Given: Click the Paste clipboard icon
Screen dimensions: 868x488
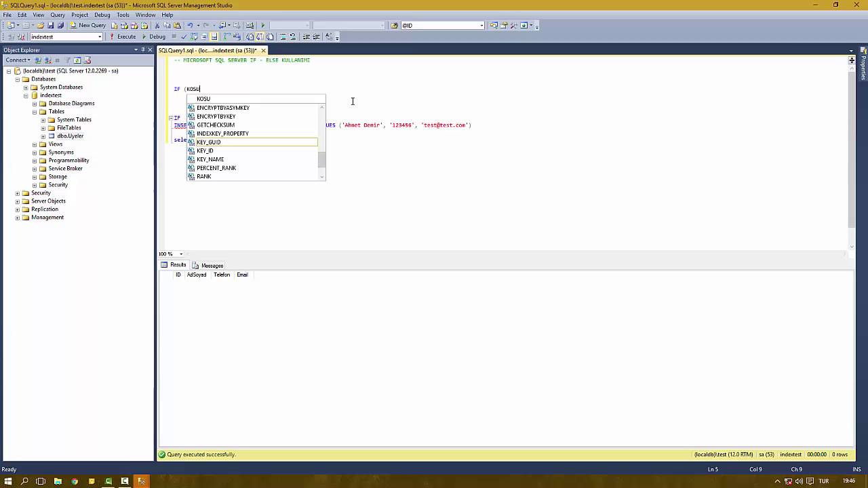Looking at the screenshot, I should 177,26.
